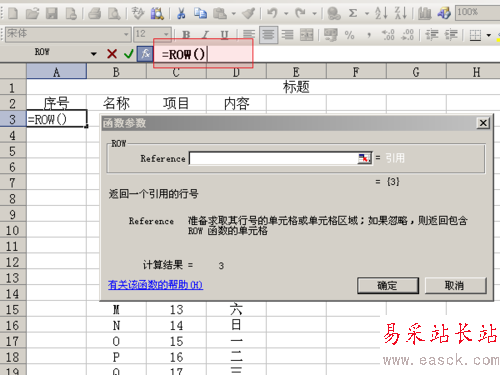Increase decimal places

pos(388,34)
